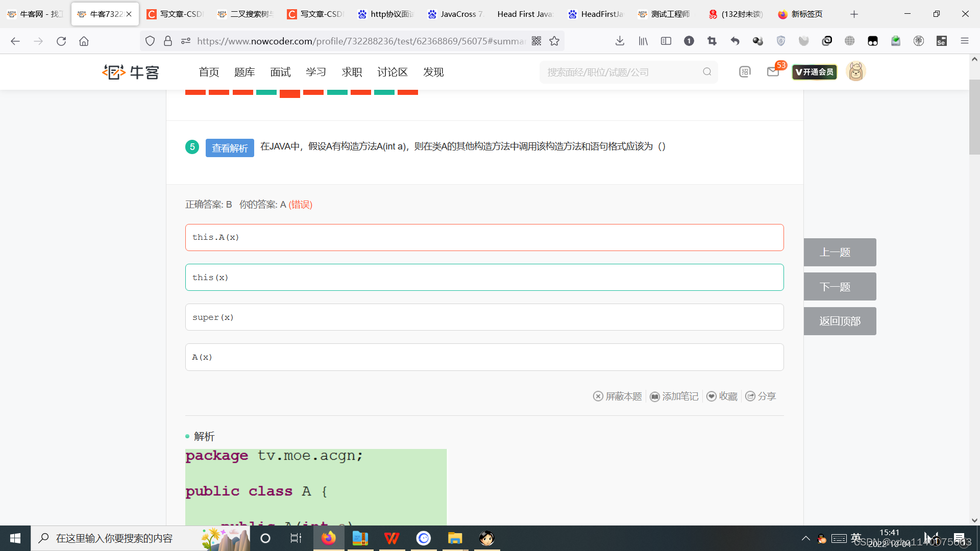The width and height of the screenshot is (980, 551).
Task: Click 返回顶部 to return to top
Action: [840, 321]
